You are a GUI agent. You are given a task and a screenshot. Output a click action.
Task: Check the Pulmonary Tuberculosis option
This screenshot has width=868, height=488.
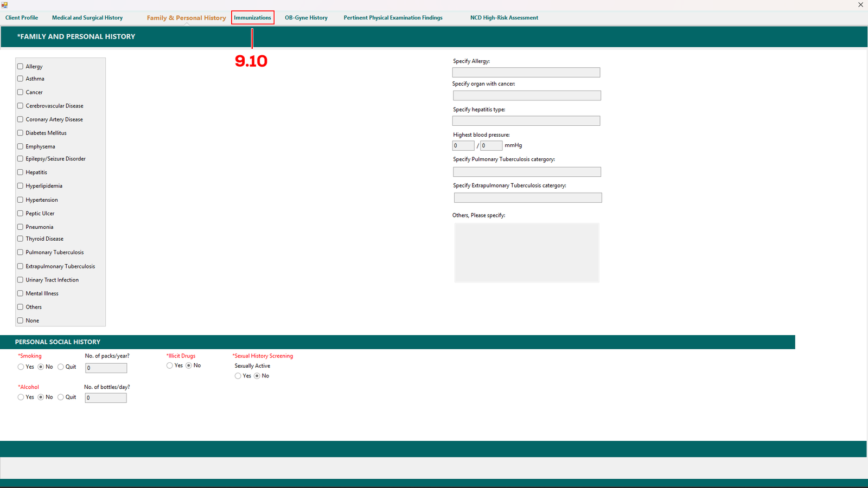click(20, 253)
